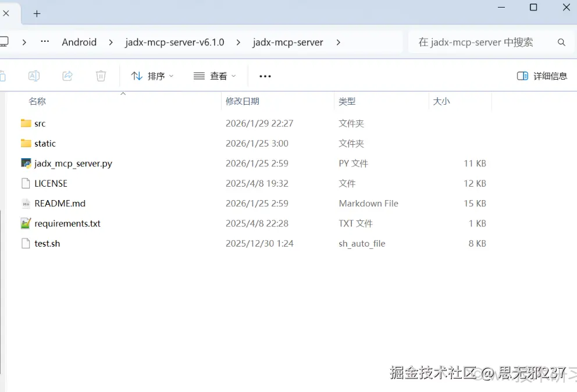This screenshot has width=577, height=392.
Task: Click the Delete (trash) icon
Action: tap(101, 76)
